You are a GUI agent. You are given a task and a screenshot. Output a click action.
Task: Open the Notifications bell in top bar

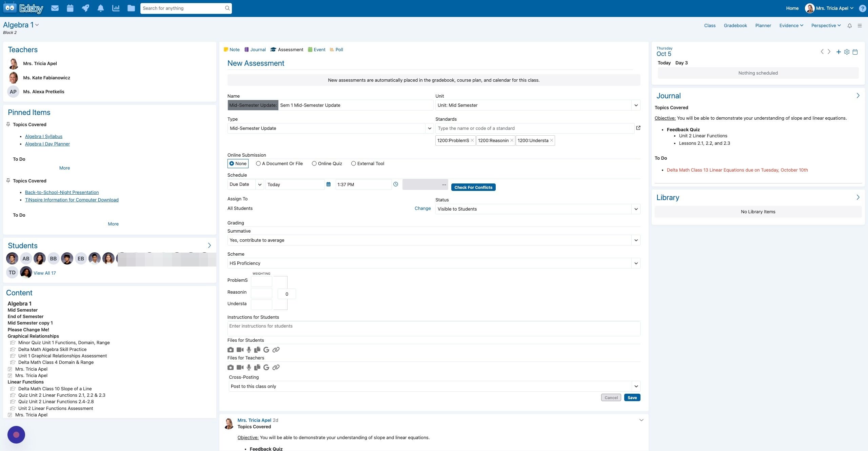(x=101, y=8)
